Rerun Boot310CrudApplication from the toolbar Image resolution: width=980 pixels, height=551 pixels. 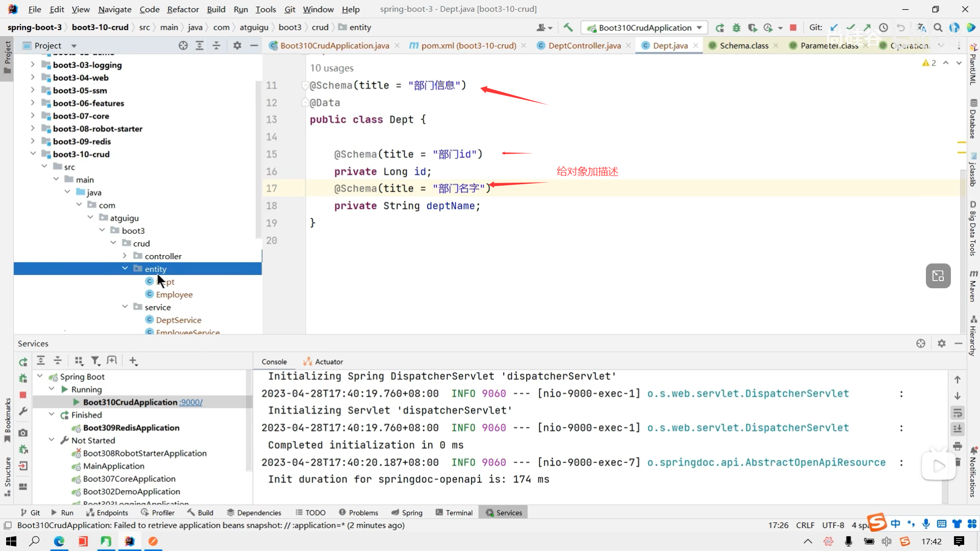click(x=720, y=28)
